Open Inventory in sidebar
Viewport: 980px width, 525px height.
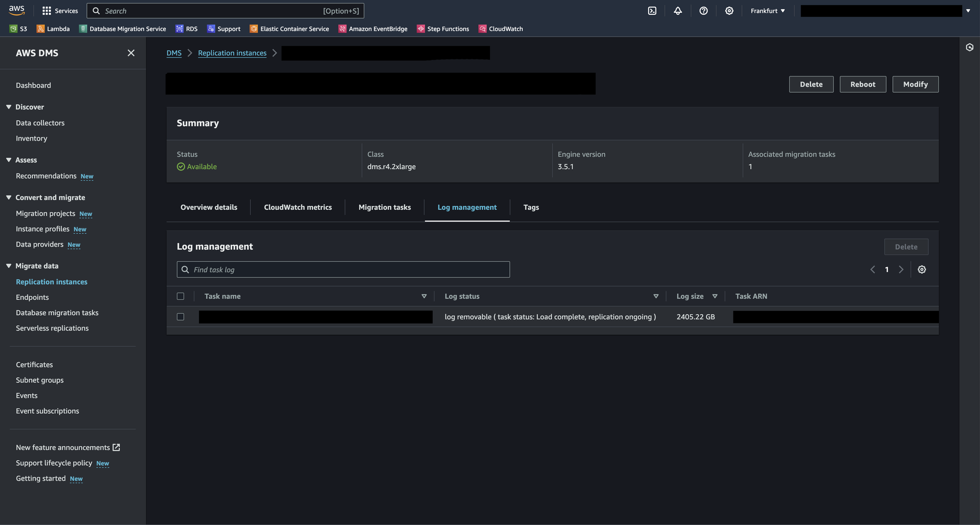point(31,139)
